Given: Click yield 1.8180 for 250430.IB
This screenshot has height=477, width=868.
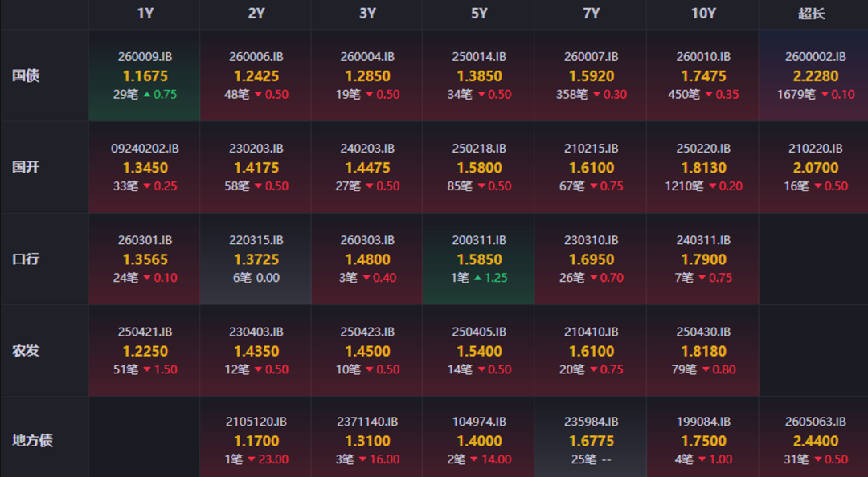Looking at the screenshot, I should [703, 352].
